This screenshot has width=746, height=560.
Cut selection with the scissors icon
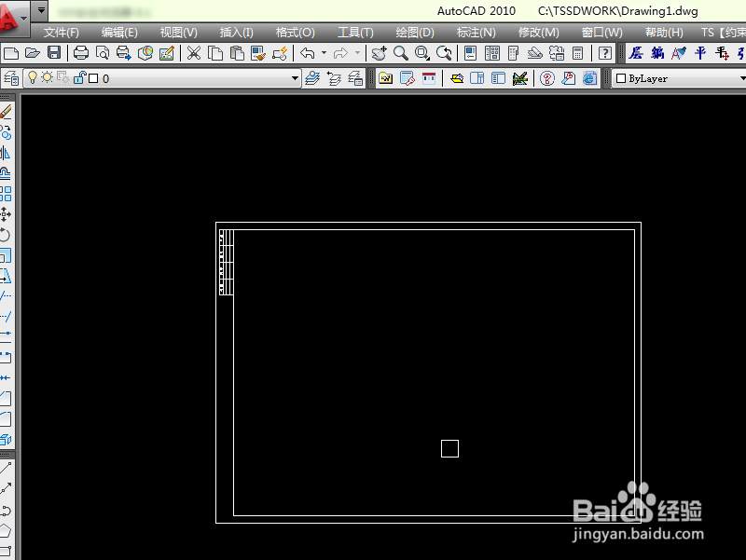click(x=194, y=53)
